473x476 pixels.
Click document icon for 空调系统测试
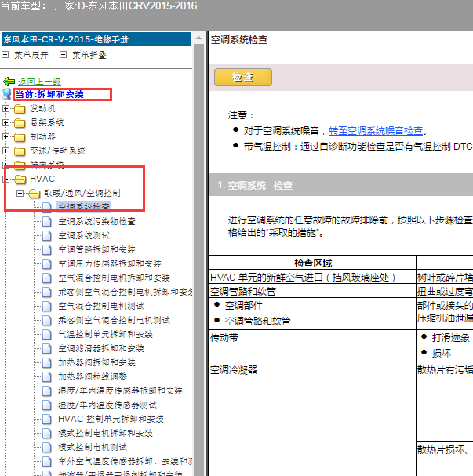point(47,235)
